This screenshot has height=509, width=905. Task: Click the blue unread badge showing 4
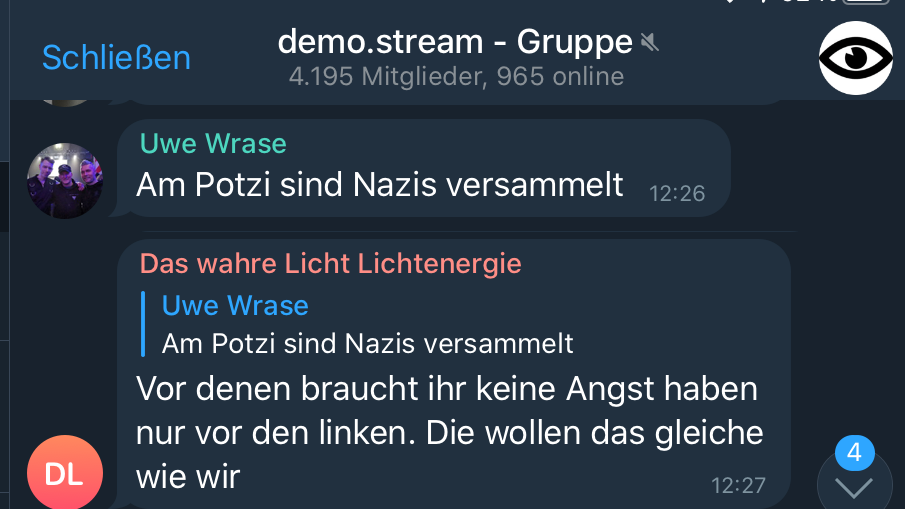(x=854, y=452)
